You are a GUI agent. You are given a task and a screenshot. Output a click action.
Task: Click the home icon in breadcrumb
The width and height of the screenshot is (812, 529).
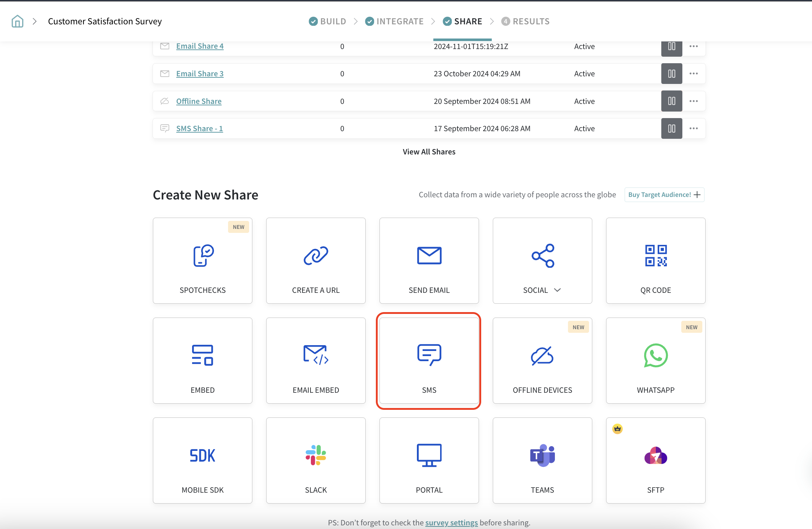(17, 21)
